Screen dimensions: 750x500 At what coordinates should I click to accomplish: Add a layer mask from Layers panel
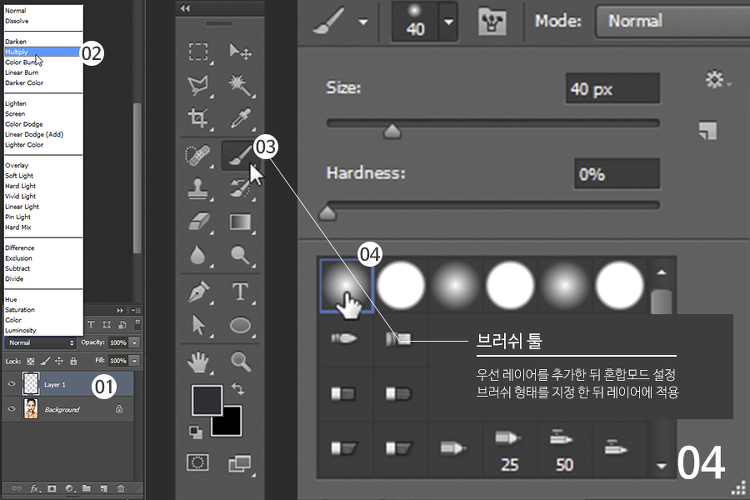[x=52, y=489]
